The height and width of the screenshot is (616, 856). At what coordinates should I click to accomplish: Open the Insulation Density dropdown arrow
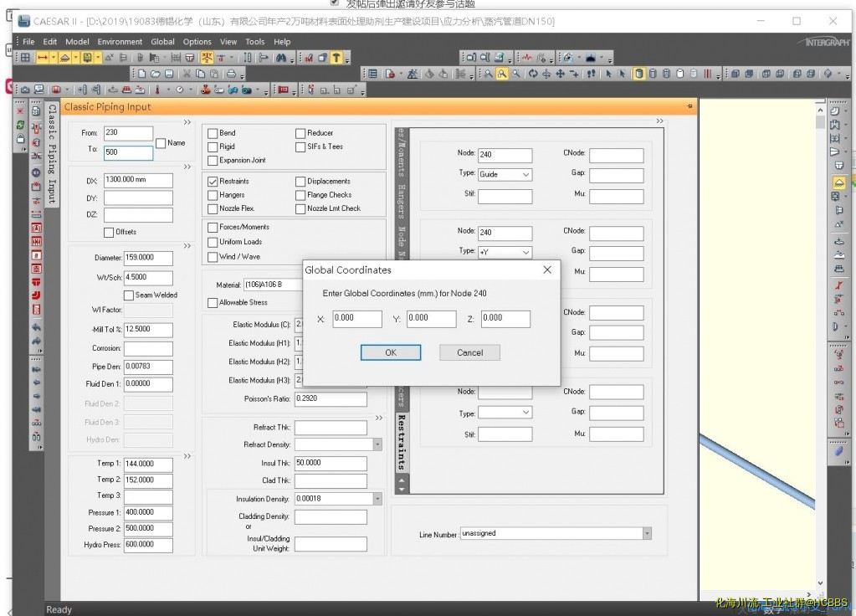(x=377, y=499)
